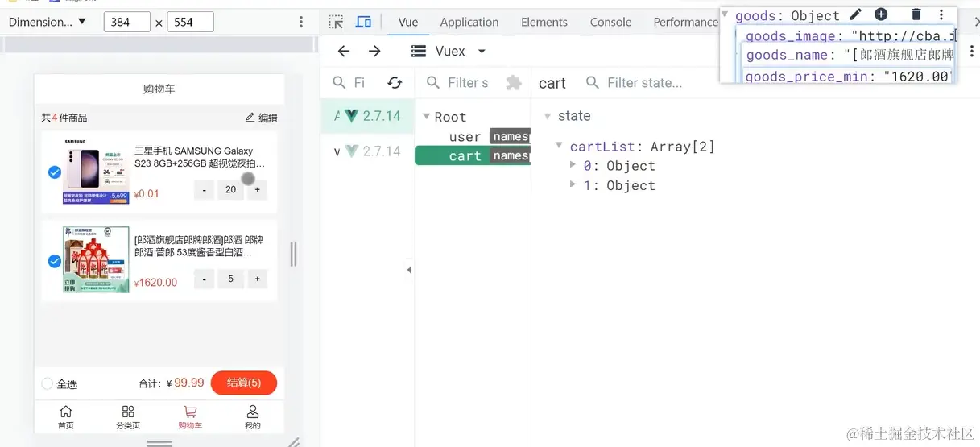Image resolution: width=980 pixels, height=447 pixels.
Task: Expand cartList item 0 Object
Action: point(573,165)
